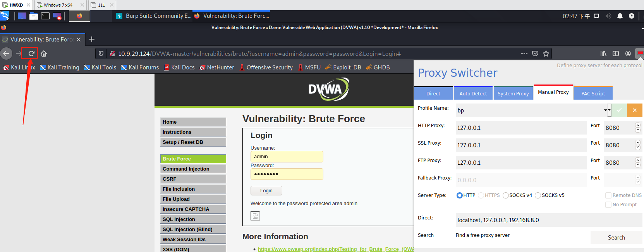The height and width of the screenshot is (252, 644).
Task: Reload the current page
Action: 31,54
